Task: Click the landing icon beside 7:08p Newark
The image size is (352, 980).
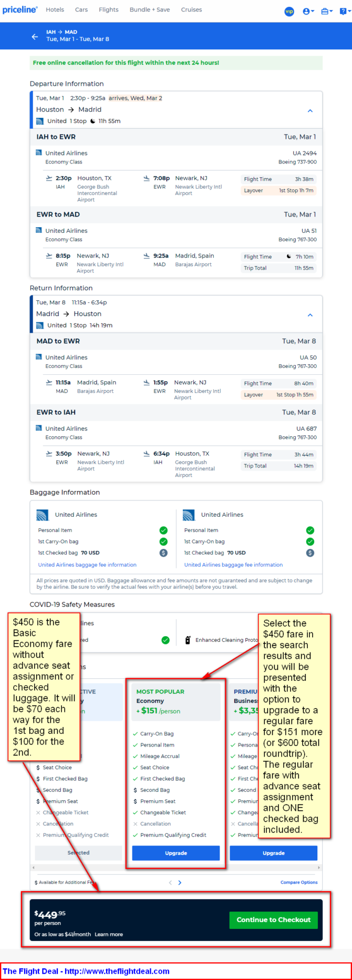Action: tap(147, 178)
